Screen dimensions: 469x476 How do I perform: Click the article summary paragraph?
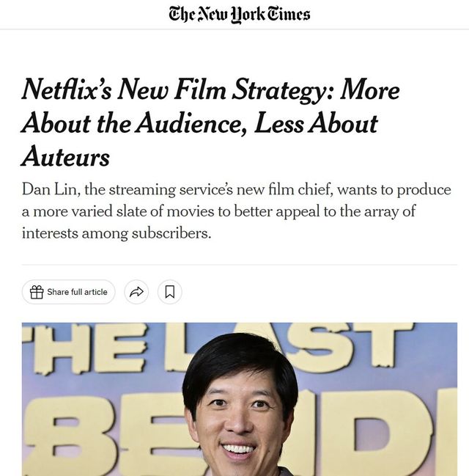click(236, 211)
